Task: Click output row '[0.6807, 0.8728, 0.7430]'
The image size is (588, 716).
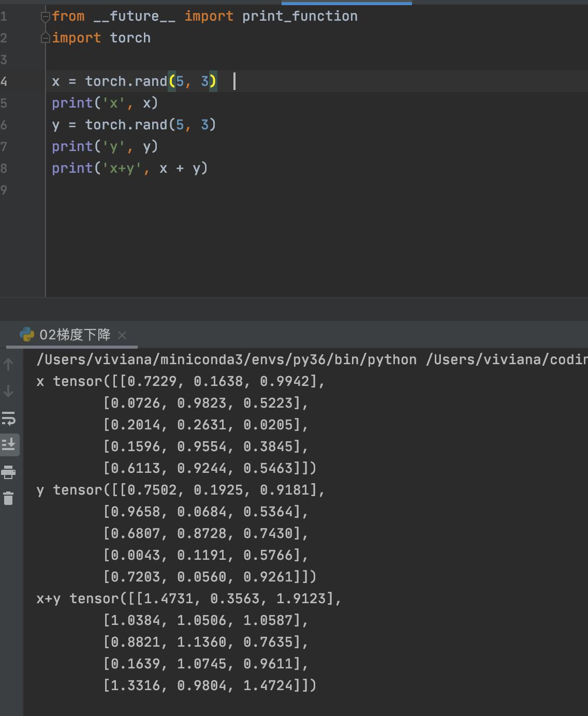Action: click(x=202, y=533)
